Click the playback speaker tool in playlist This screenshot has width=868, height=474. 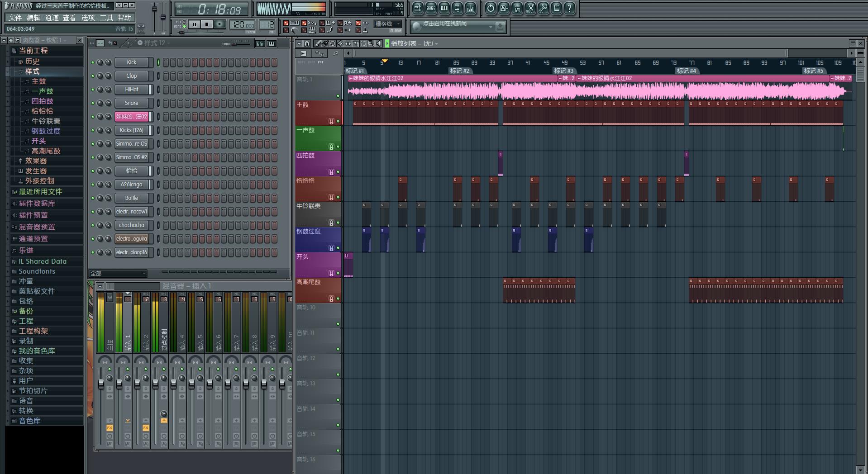tap(379, 43)
